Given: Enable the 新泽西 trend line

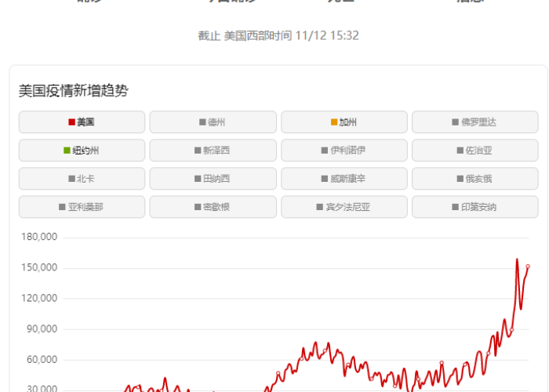Looking at the screenshot, I should [x=213, y=151].
